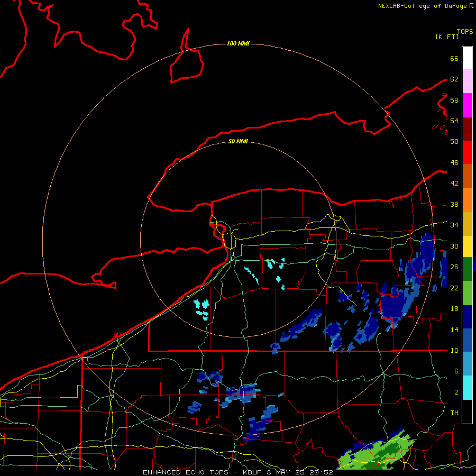Click the legend value 14
This screenshot has width=476, height=476.
click(x=454, y=329)
